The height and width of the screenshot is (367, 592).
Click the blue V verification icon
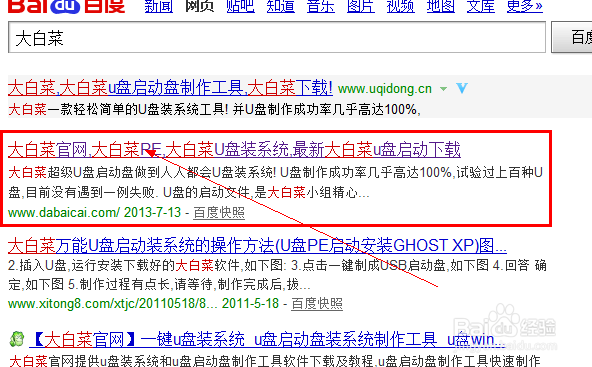[462, 88]
